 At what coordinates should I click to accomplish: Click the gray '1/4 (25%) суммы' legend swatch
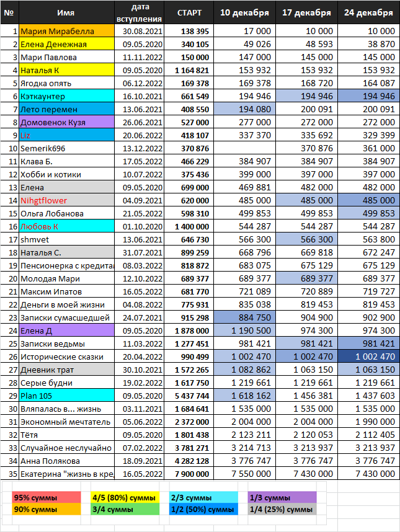pyautogui.click(x=282, y=509)
